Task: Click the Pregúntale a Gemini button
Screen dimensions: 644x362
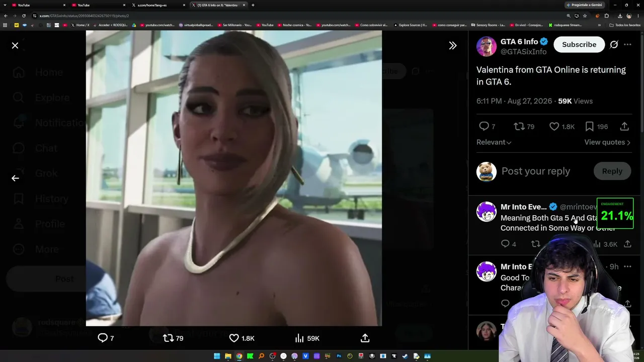Action: tap(584, 5)
